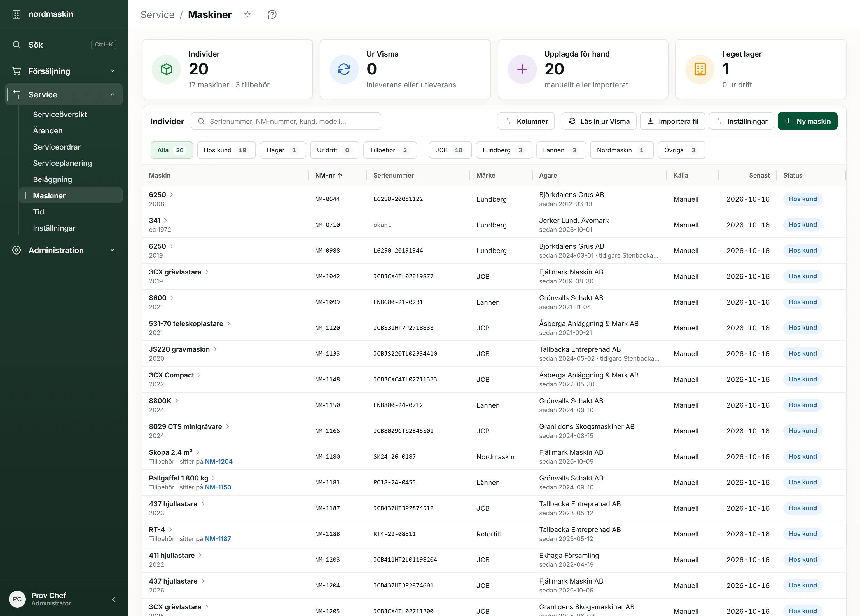860x616 pixels.
Task: Star the Maskiner page as favorite
Action: coord(247,14)
